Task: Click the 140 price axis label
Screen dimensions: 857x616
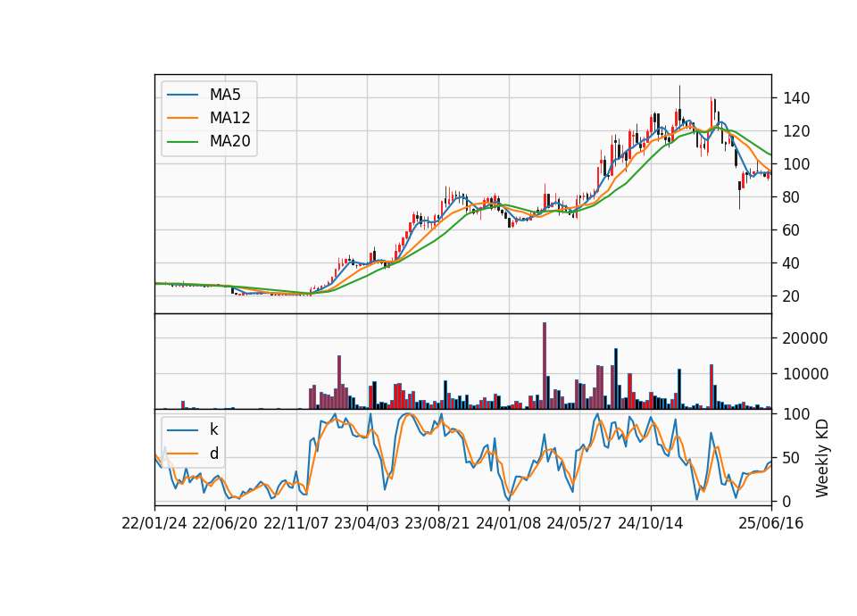Action: point(796,98)
